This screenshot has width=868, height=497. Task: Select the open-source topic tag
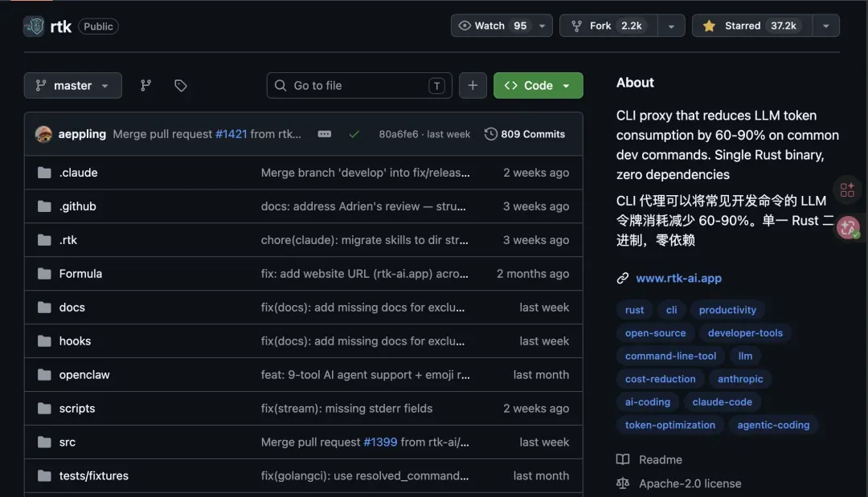(x=656, y=333)
